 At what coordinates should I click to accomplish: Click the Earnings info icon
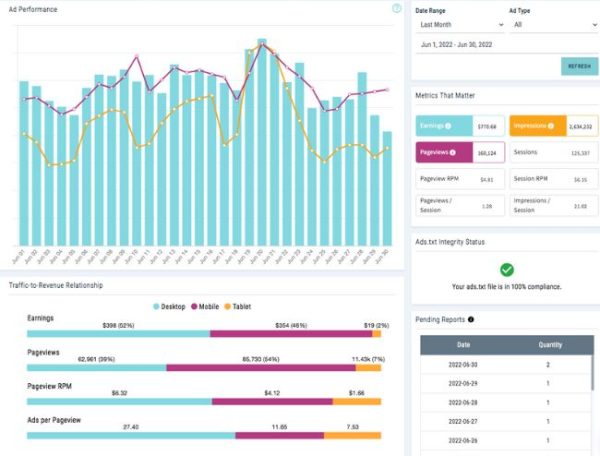pyautogui.click(x=448, y=126)
